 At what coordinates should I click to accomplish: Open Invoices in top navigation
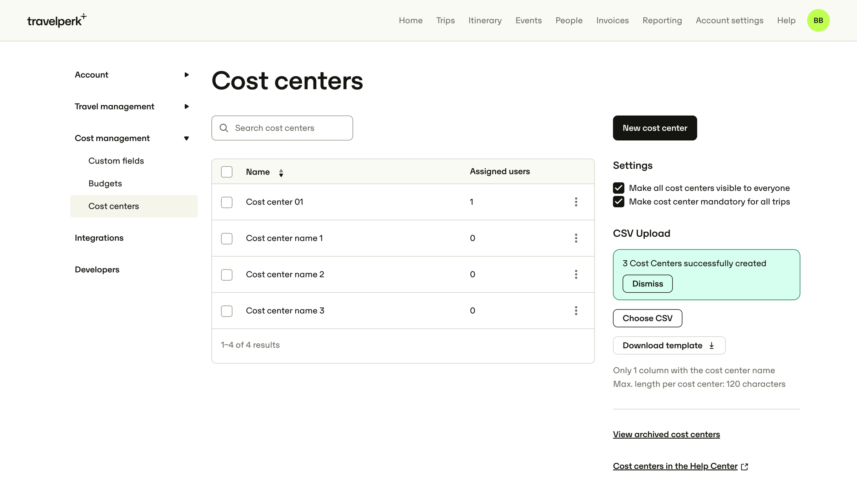coord(612,20)
